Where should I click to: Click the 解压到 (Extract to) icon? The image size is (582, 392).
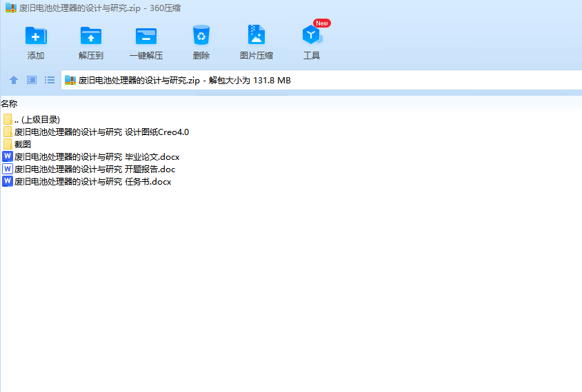pos(91,37)
